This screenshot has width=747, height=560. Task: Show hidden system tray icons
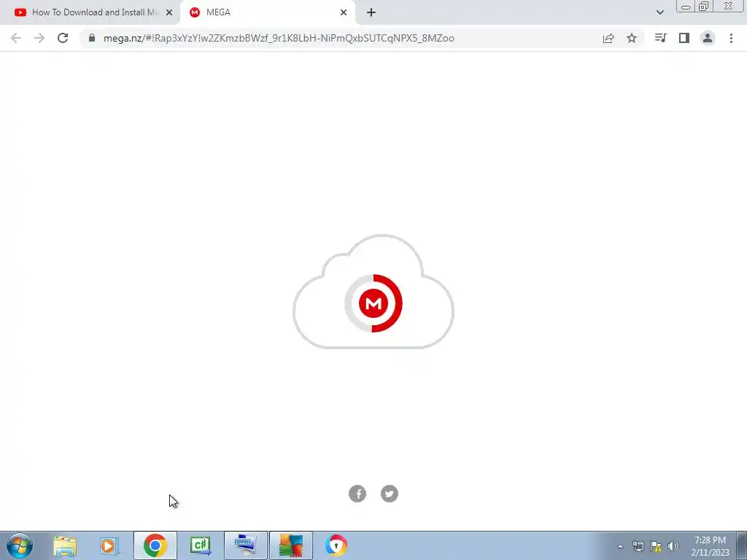[620, 546]
